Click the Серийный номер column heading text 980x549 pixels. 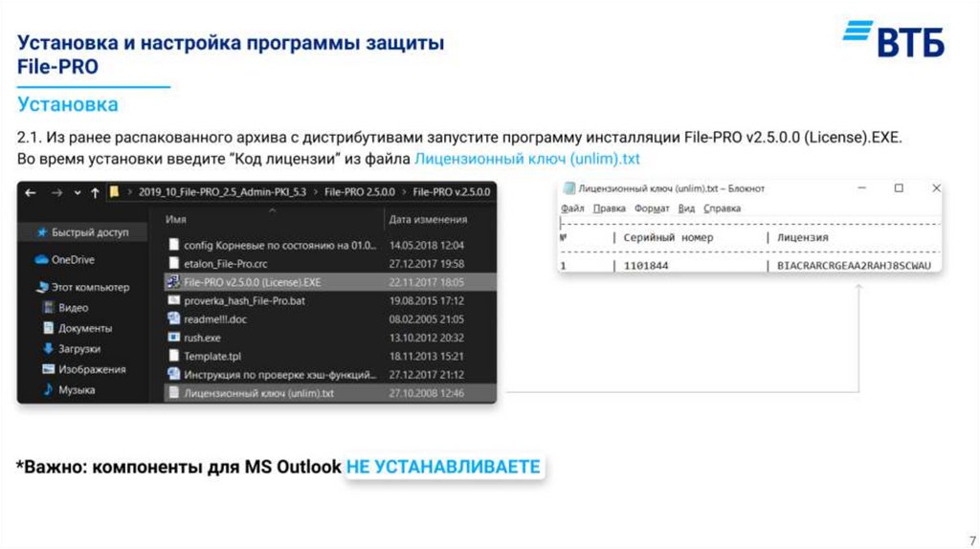click(667, 238)
